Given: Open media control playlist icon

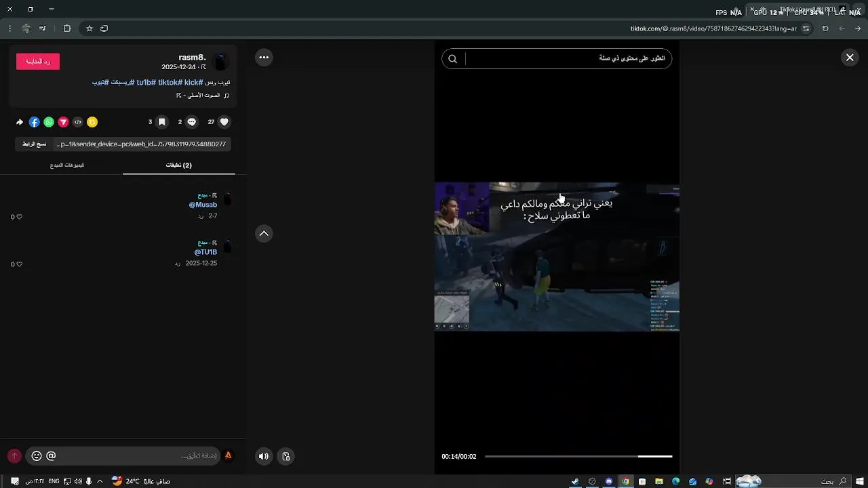Looking at the screenshot, I should pos(43,28).
